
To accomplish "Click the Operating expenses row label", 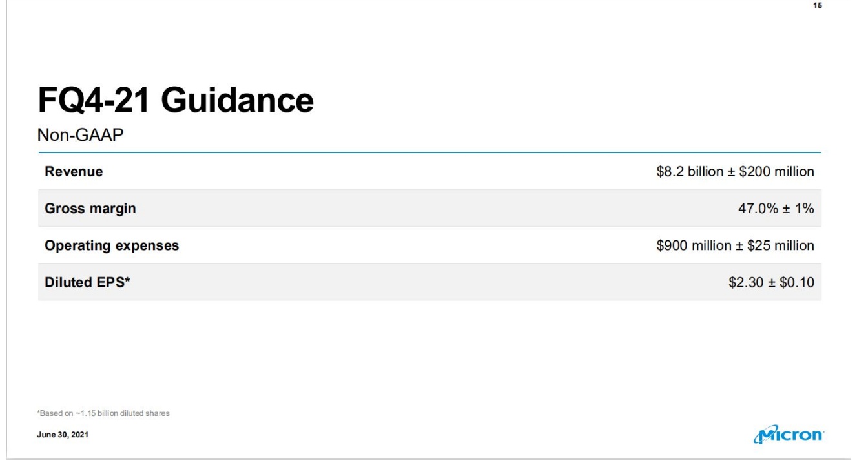I will (112, 245).
